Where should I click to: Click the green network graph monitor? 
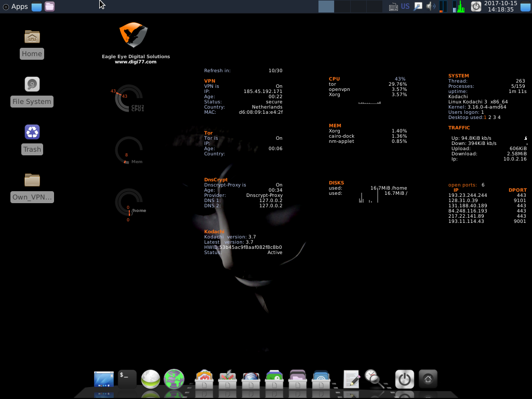point(459,6)
